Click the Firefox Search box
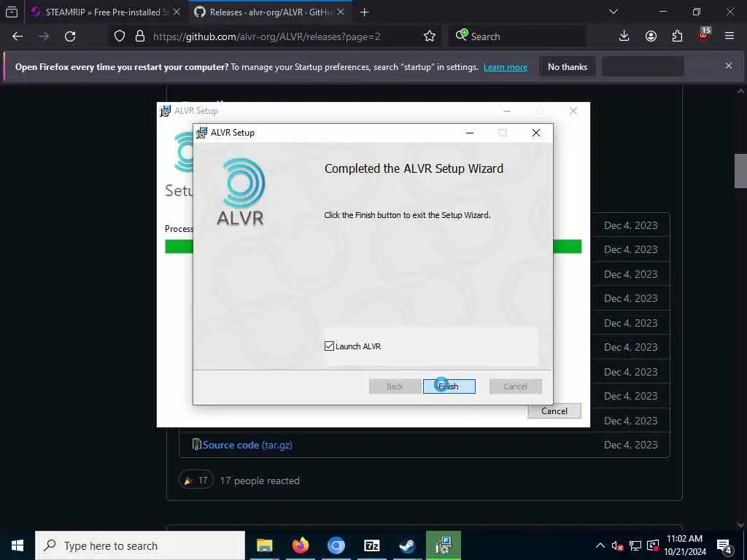The width and height of the screenshot is (747, 560). (517, 36)
